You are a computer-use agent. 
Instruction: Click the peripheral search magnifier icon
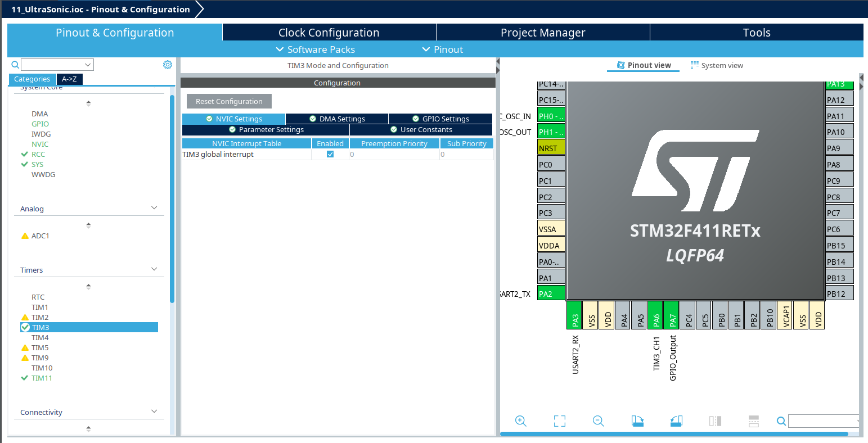pyautogui.click(x=15, y=65)
